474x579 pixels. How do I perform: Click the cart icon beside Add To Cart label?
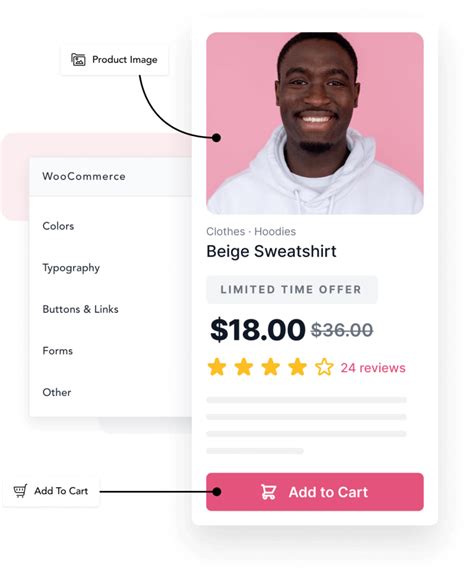tap(20, 491)
